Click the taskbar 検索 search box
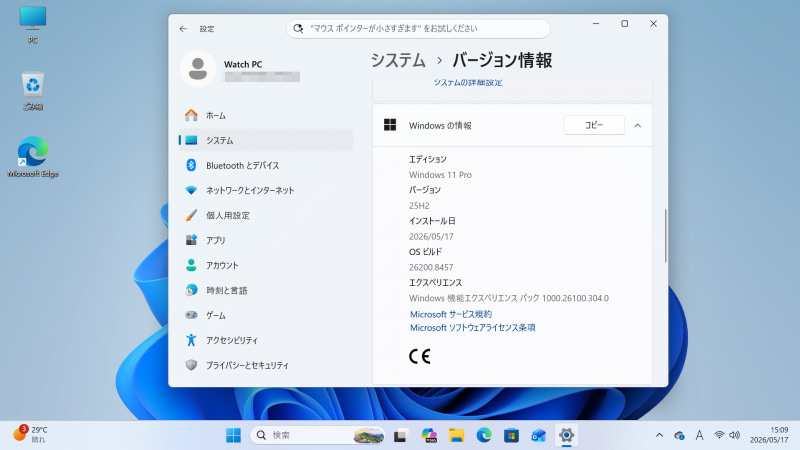 point(318,435)
